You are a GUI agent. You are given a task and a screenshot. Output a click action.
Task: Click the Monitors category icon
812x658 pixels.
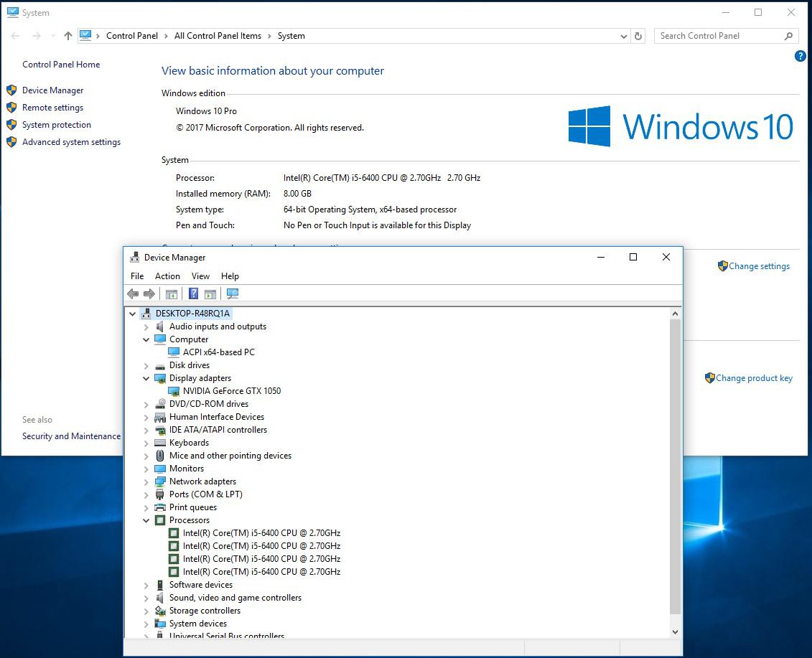[160, 469]
